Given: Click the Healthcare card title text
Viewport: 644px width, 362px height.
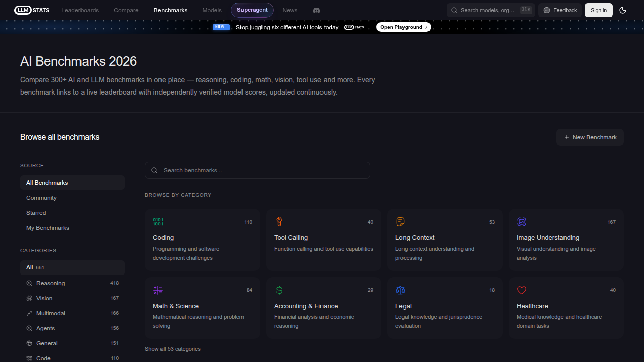Looking at the screenshot, I should [532, 306].
